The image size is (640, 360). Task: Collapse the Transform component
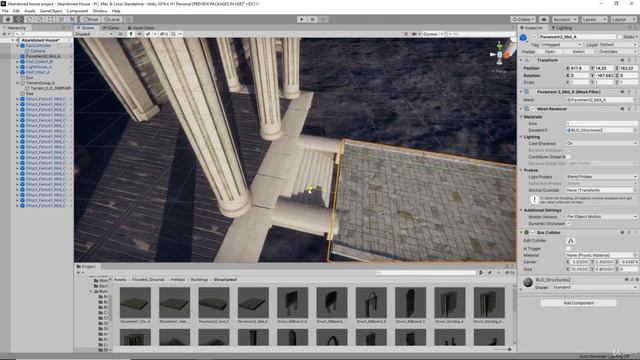tap(521, 60)
